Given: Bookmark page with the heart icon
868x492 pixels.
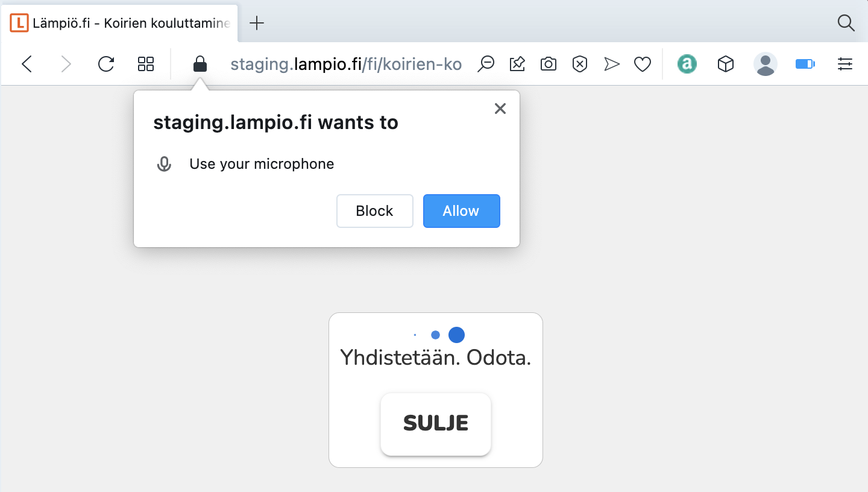Looking at the screenshot, I should point(643,64).
